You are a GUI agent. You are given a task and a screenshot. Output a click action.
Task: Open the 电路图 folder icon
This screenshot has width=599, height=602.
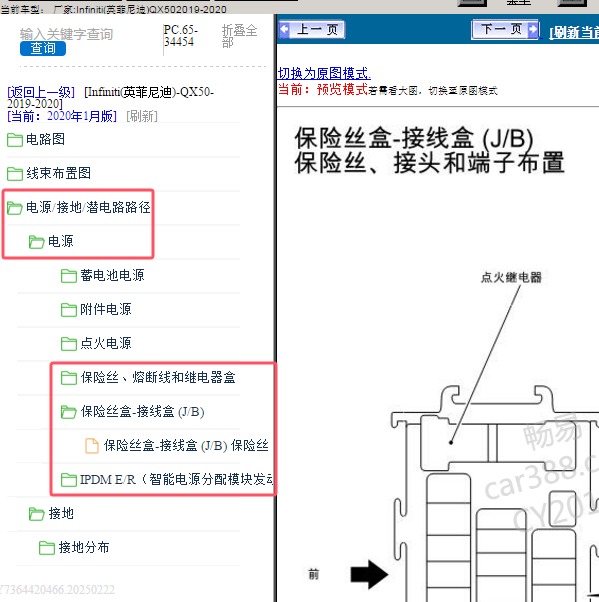click(x=15, y=140)
